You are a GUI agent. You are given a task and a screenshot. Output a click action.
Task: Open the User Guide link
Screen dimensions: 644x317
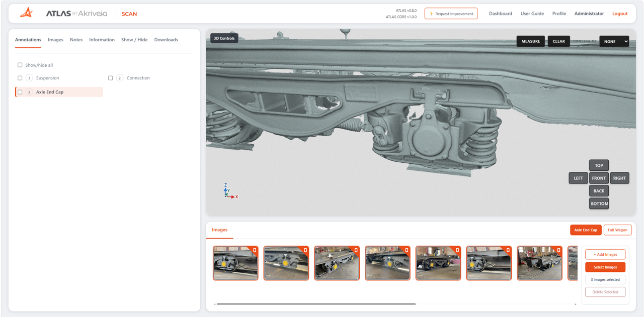point(532,14)
